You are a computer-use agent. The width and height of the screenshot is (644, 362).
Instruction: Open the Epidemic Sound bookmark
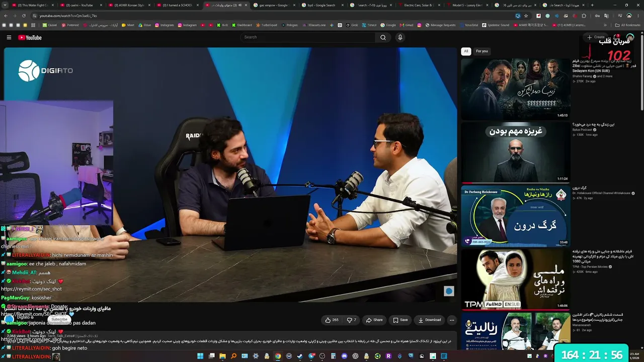pos(496,25)
